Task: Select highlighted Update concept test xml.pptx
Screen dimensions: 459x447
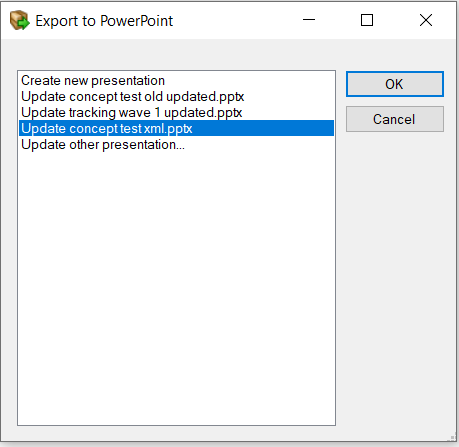Action: (x=176, y=128)
